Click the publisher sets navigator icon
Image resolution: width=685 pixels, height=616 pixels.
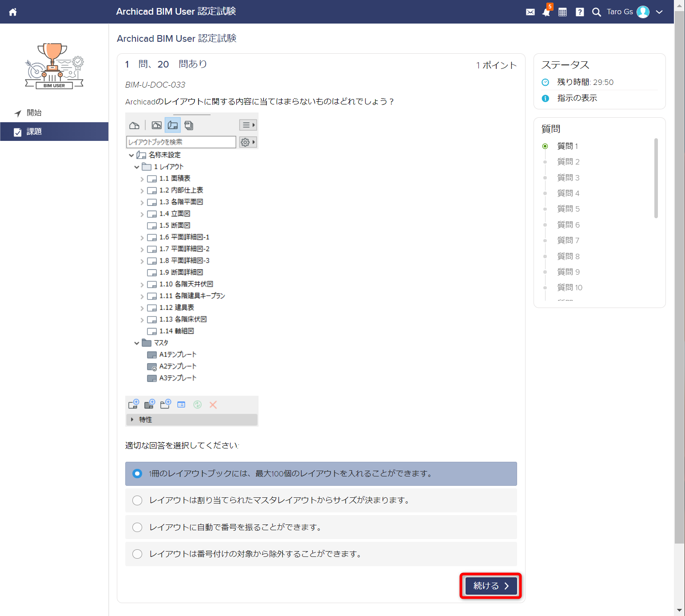pyautogui.click(x=189, y=125)
